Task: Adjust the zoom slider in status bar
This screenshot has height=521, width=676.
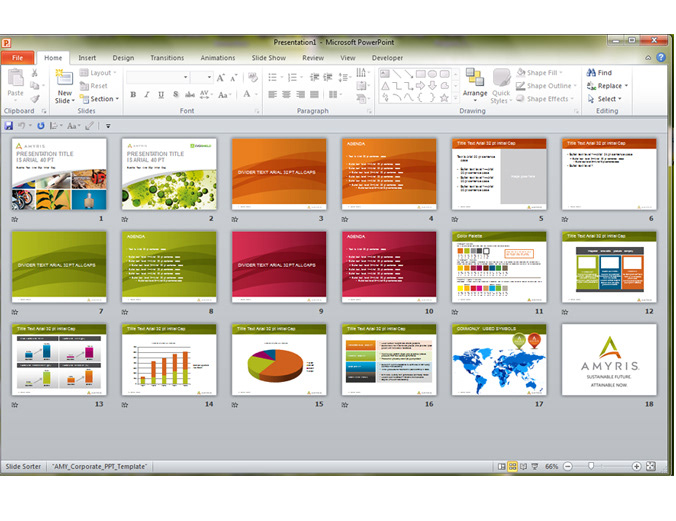Action: pos(592,467)
